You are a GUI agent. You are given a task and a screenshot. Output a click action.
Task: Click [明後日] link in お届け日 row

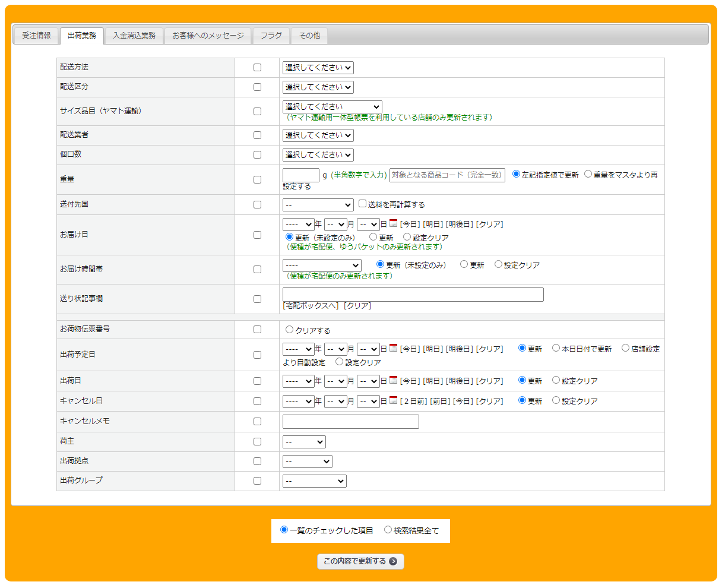(459, 225)
